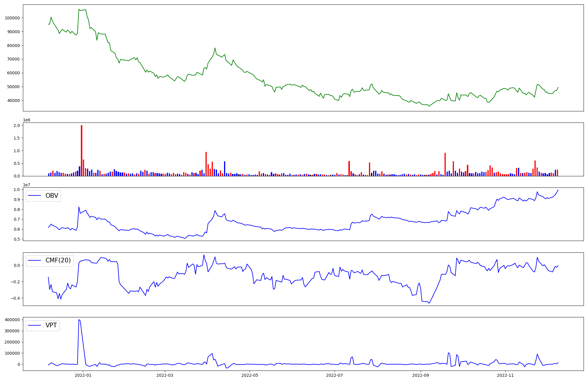Click the 2022-01 date tick label
Screen dimensions: 588x382
(83, 375)
